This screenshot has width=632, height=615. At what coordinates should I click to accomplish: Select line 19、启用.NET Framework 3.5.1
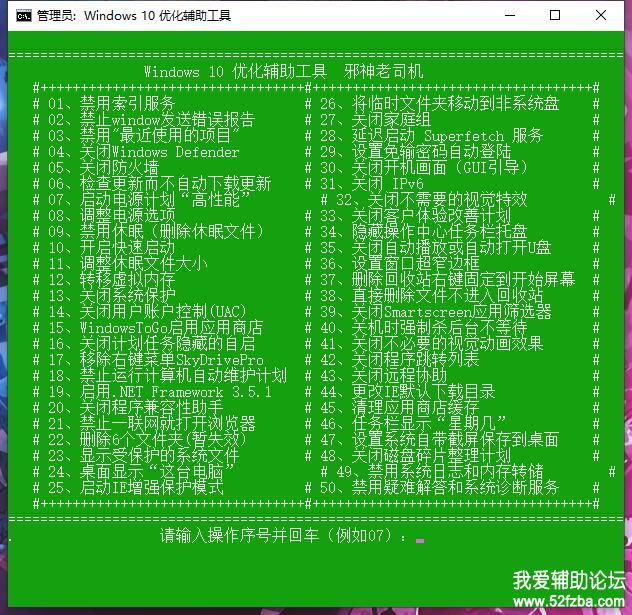160,392
